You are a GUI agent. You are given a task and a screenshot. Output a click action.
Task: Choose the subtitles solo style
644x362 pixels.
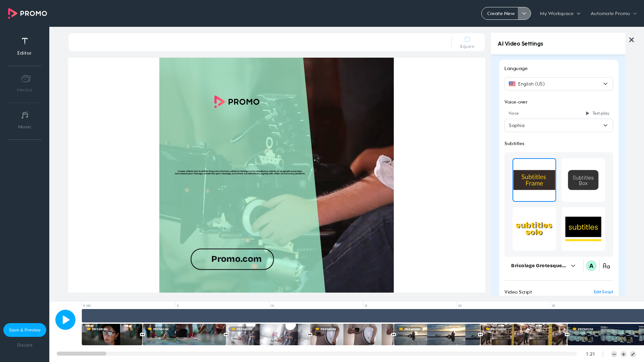click(534, 229)
